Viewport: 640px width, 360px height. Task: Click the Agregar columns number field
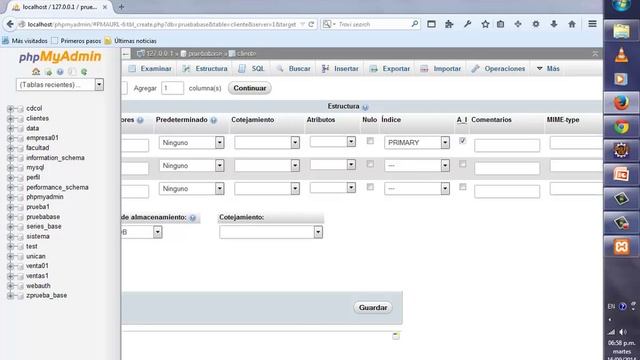pos(172,88)
